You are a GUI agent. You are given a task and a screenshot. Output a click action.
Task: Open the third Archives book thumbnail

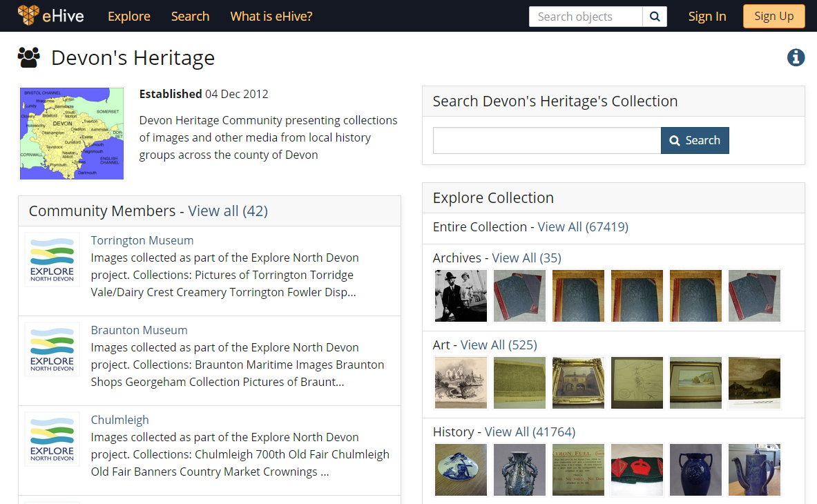point(578,295)
